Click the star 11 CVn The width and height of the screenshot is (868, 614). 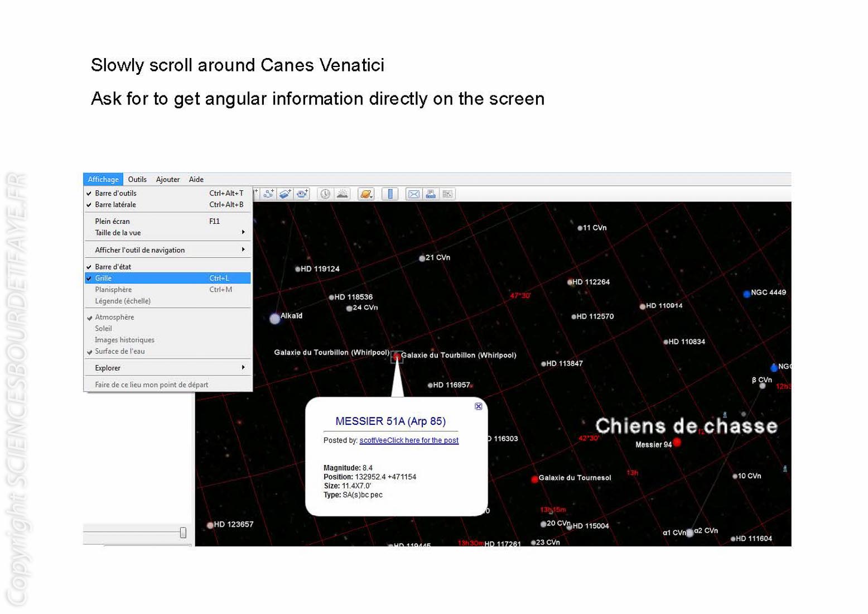pyautogui.click(x=580, y=228)
